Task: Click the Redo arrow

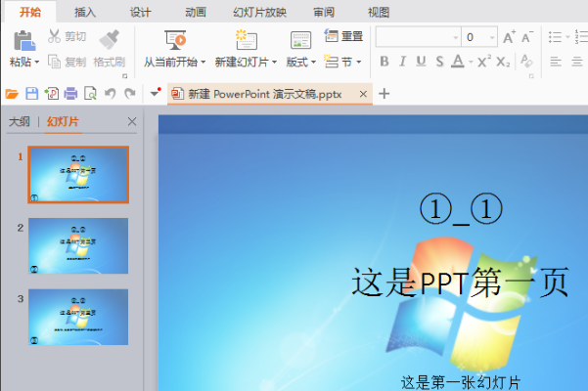Action: pyautogui.click(x=130, y=93)
